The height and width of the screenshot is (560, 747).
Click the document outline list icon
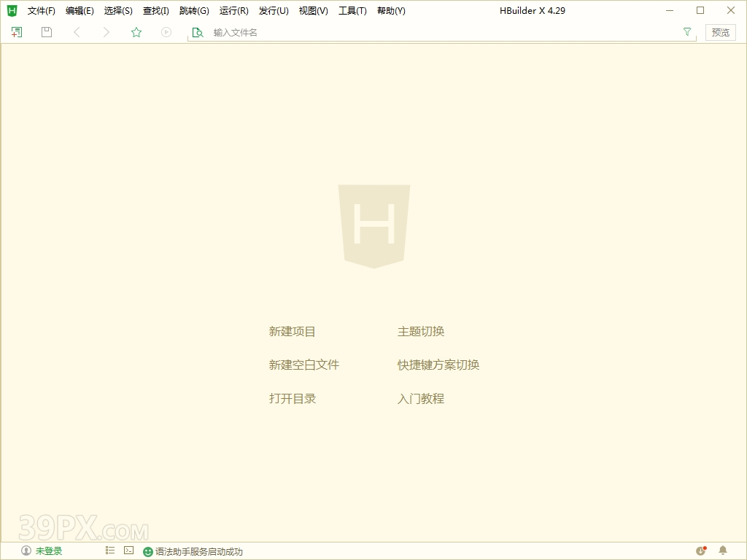[x=110, y=551]
